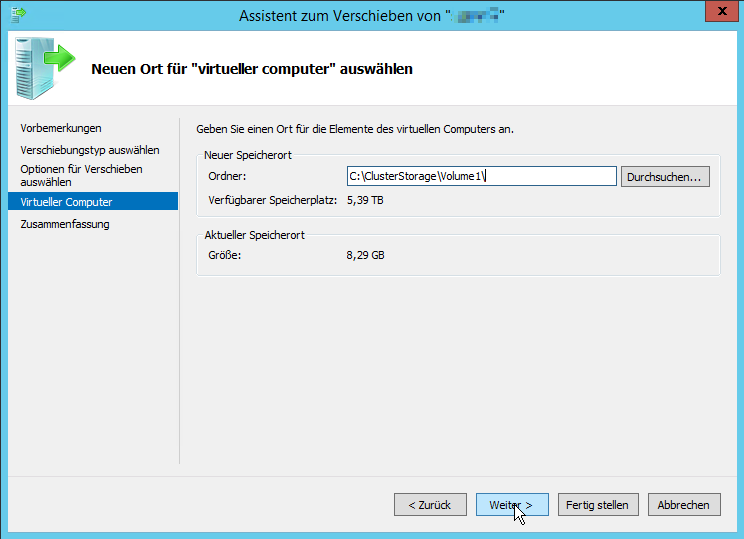Click the Aktueller Speicherort group label

(x=254, y=234)
